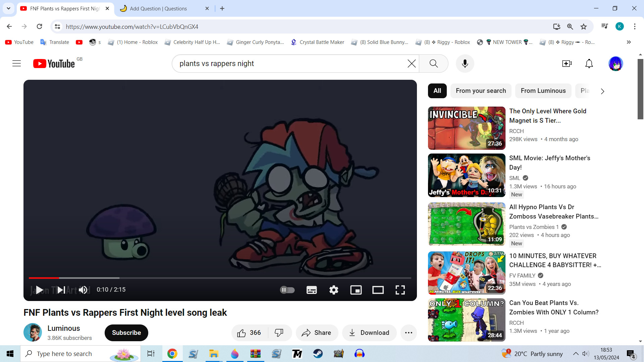The image size is (644, 362).
Task: Toggle the autoplay switch
Action: coord(287,290)
